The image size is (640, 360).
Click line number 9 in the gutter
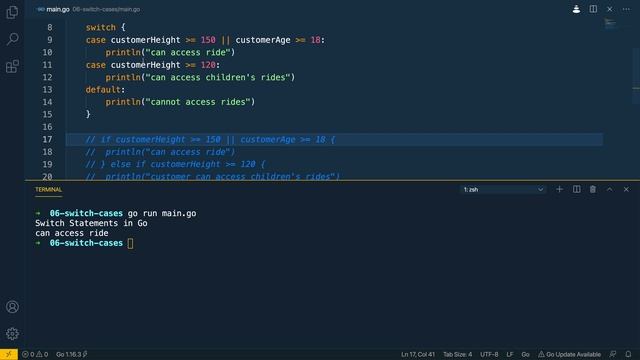(x=49, y=40)
